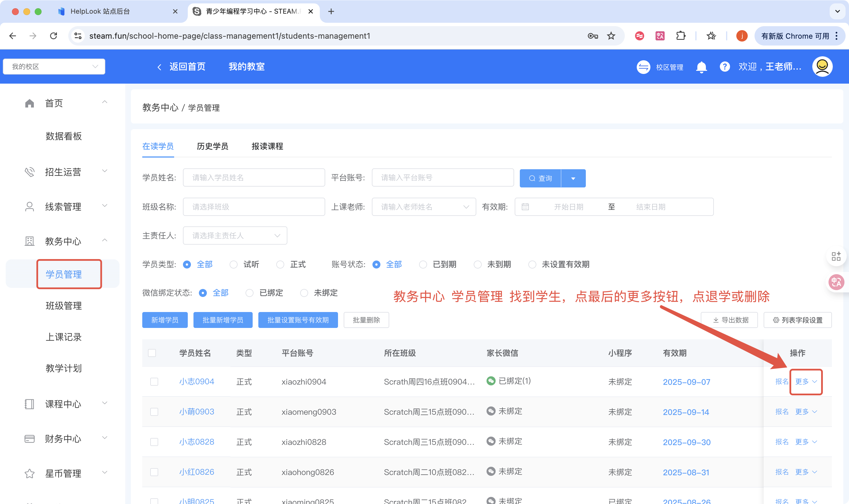Click the calendar icon in the 有效期 field
Viewport: 849px width, 504px height.
pyautogui.click(x=525, y=206)
